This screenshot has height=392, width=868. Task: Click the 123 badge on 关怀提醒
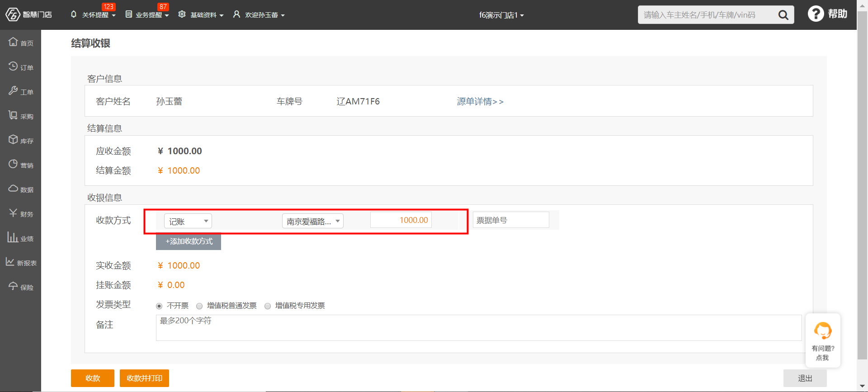pyautogui.click(x=108, y=7)
